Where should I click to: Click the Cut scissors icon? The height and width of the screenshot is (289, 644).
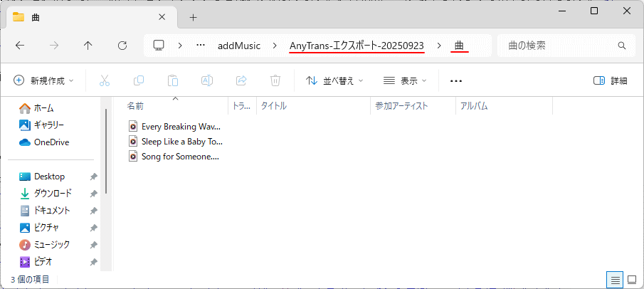point(105,80)
